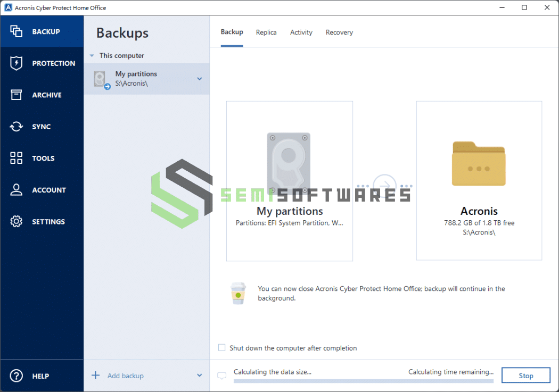Open the Activity tab
Viewport: 559px width, 392px height.
pos(301,32)
